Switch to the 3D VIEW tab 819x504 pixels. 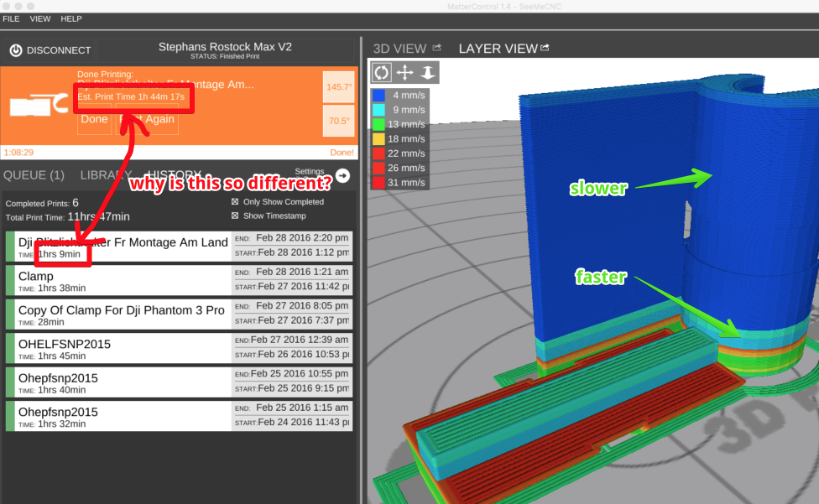[399, 49]
